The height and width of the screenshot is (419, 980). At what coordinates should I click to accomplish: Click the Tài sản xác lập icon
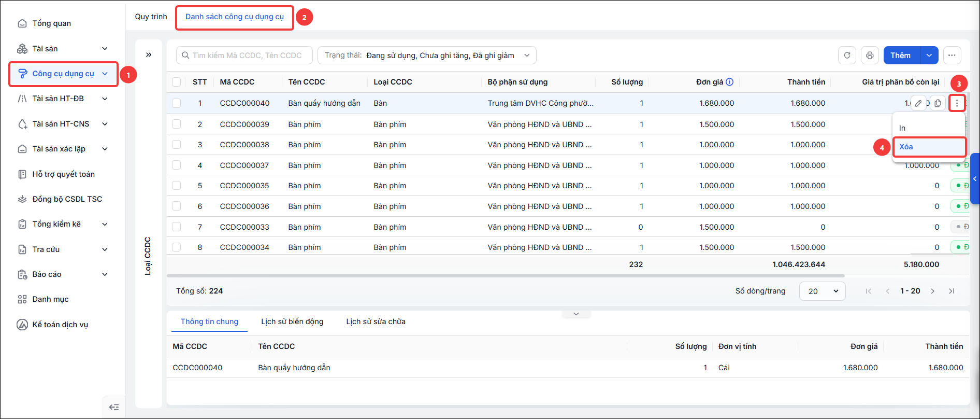(22, 149)
